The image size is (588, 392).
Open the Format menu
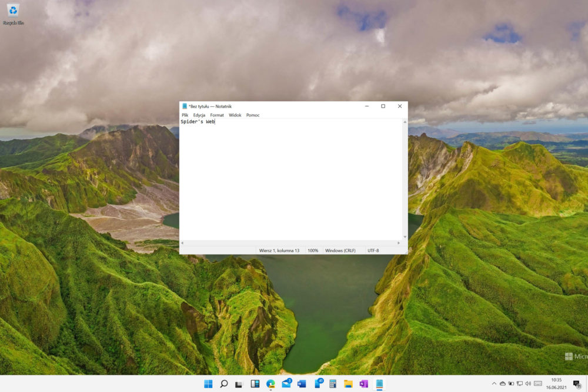coord(217,115)
